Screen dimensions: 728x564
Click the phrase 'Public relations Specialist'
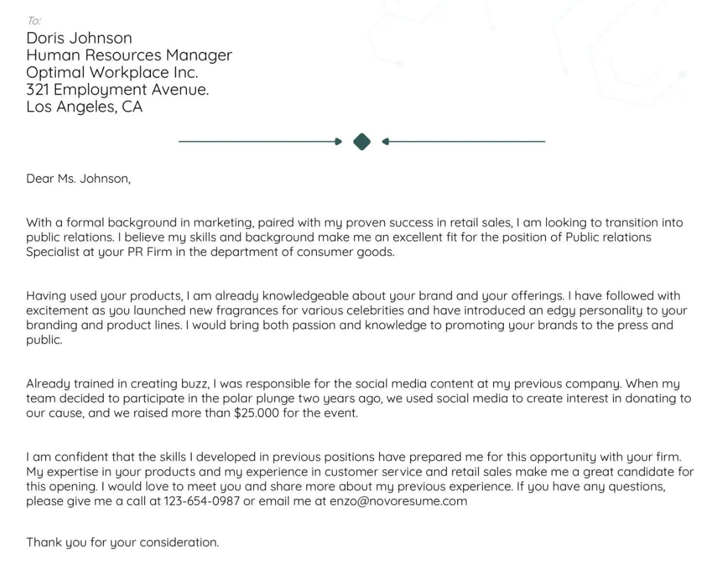339,245
